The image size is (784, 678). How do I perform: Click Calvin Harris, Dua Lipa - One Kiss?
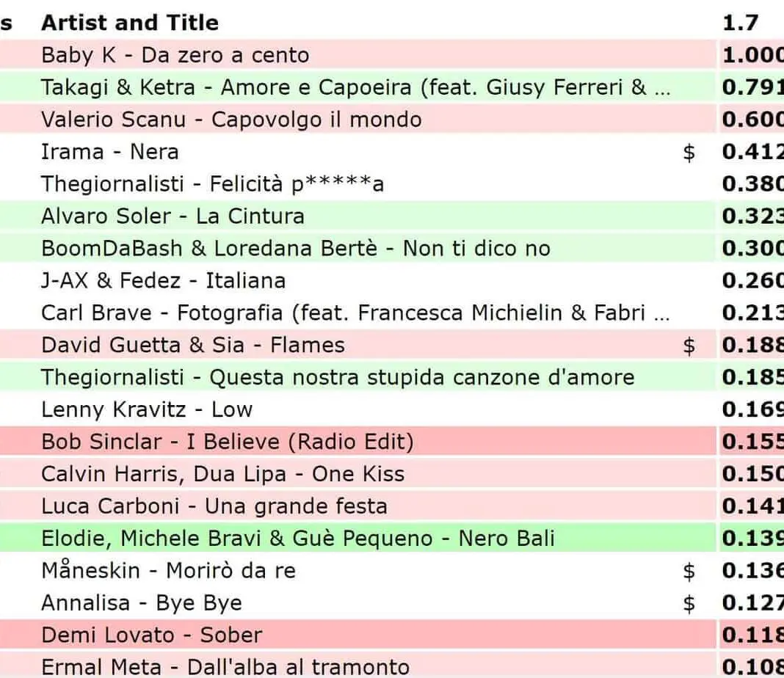[222, 474]
